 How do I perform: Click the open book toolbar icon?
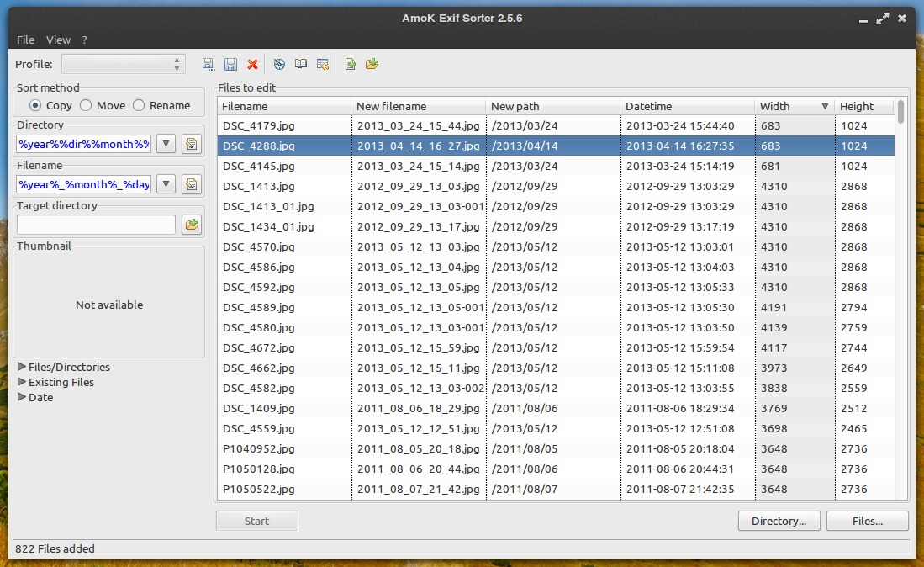(x=300, y=64)
